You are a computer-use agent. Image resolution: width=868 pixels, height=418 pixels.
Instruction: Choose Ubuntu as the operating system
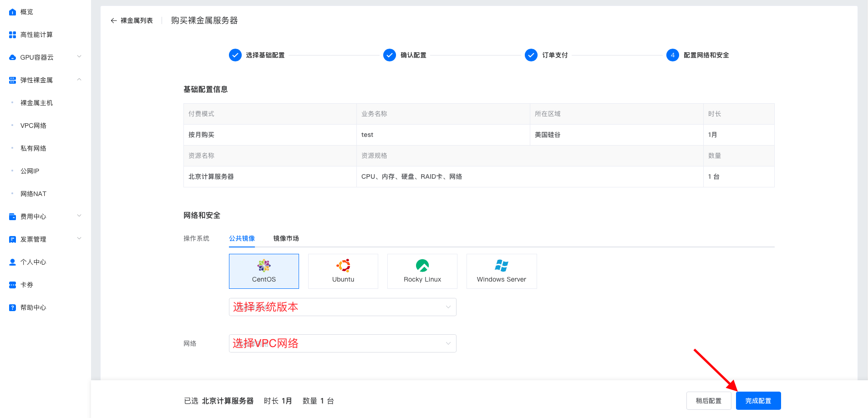[x=343, y=271]
